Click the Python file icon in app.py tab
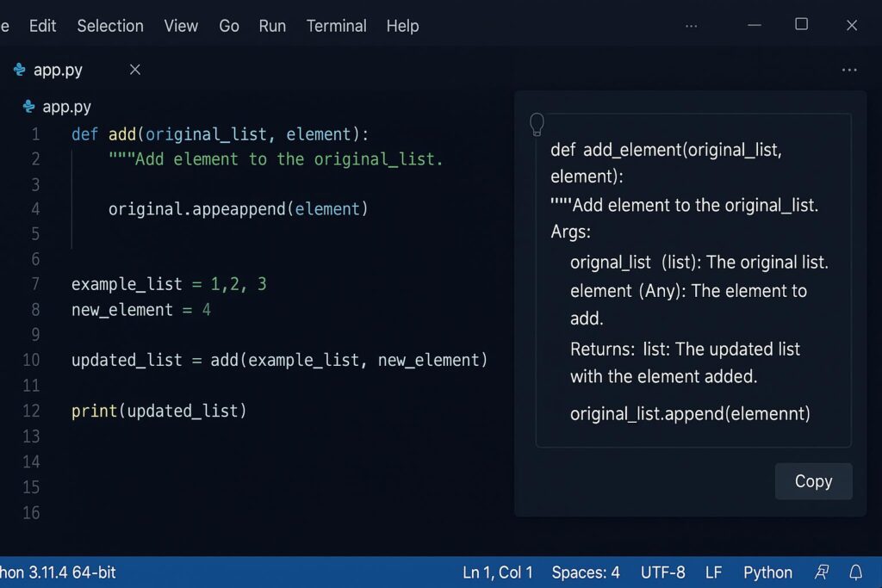 point(20,70)
